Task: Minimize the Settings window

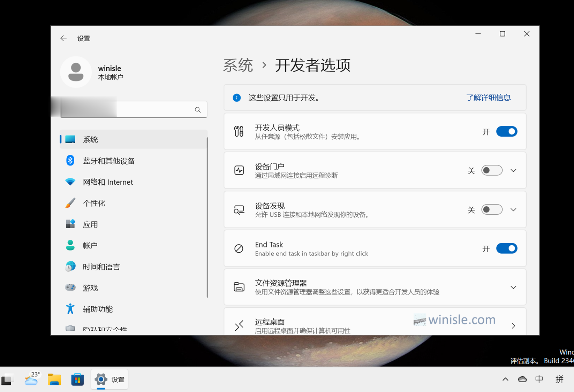Action: coord(478,34)
